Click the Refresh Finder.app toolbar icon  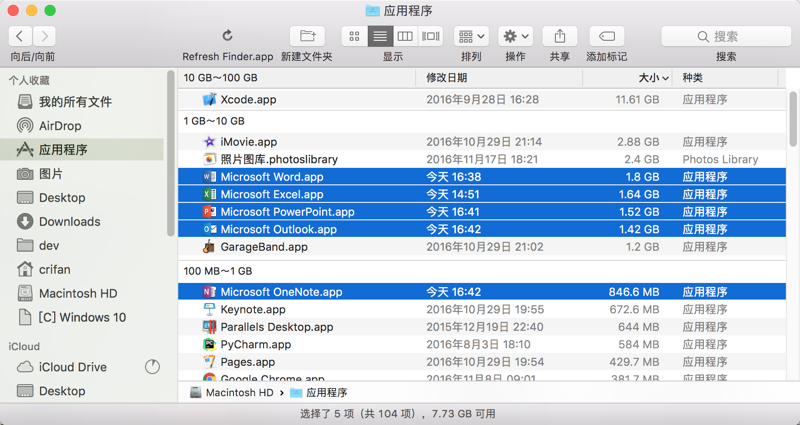click(228, 36)
